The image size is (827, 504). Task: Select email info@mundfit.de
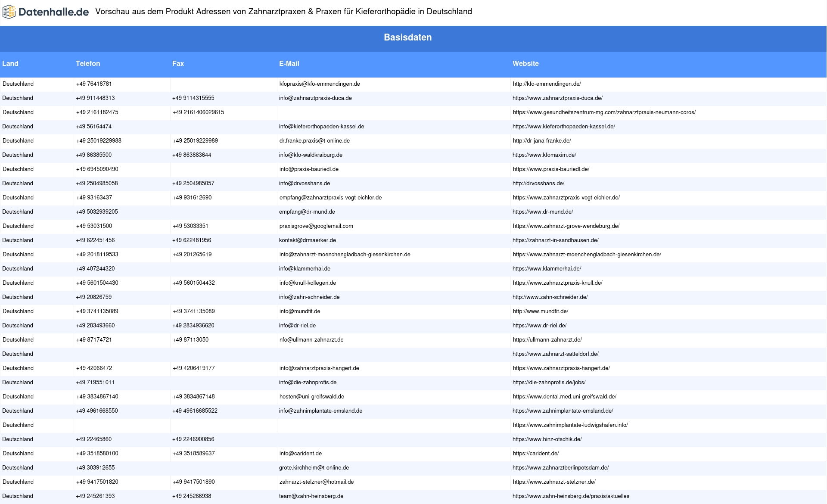pos(300,311)
